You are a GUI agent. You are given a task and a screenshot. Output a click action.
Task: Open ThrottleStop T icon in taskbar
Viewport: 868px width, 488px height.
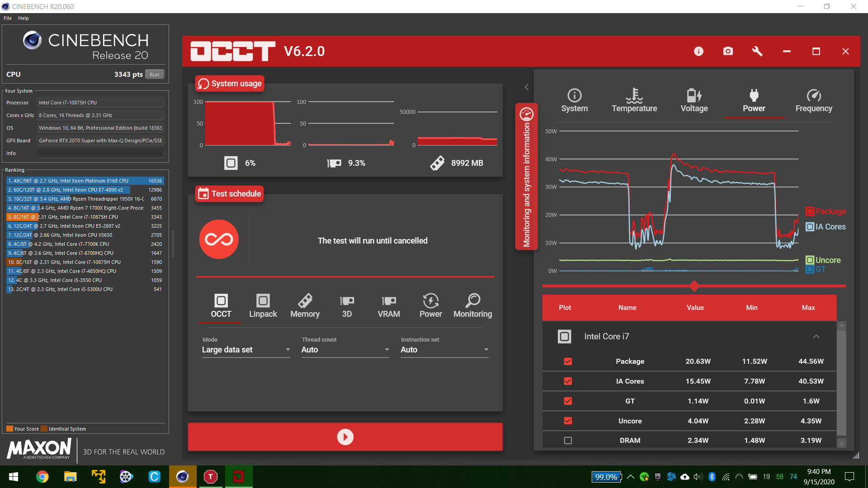click(x=211, y=477)
